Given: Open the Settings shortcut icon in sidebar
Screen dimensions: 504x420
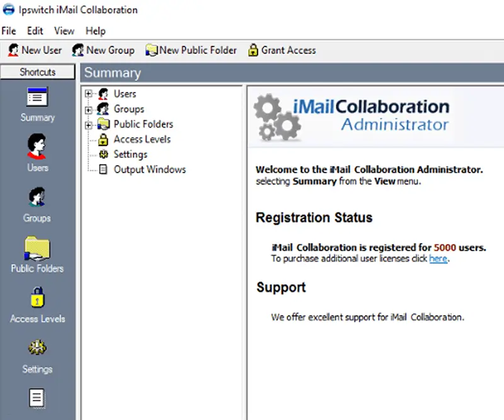Looking at the screenshot, I should click(37, 348).
